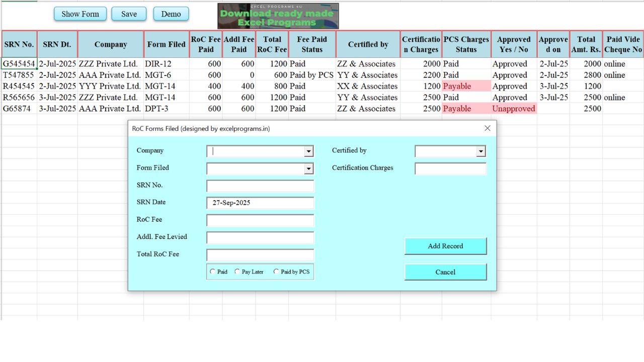
Task: Open the Form Filed dropdown arrow
Action: [308, 169]
